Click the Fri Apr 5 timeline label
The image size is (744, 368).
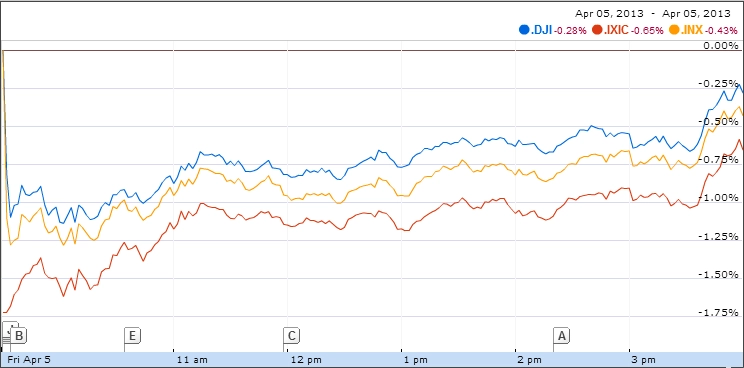(x=28, y=360)
